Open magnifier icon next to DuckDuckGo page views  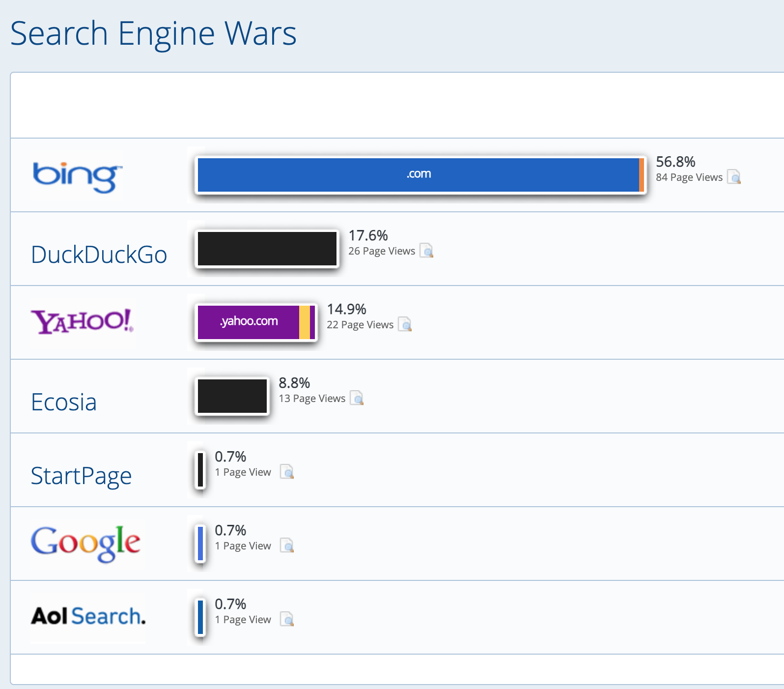point(426,250)
